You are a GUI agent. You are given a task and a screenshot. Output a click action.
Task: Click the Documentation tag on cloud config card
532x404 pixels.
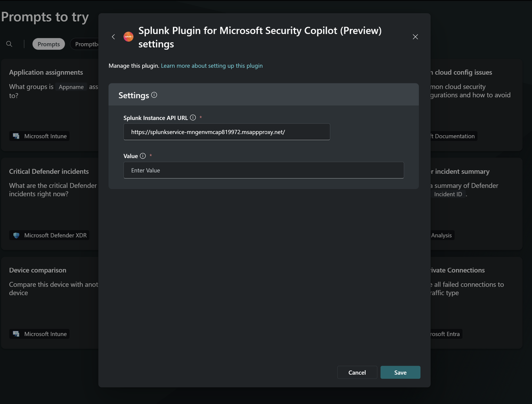tap(454, 136)
